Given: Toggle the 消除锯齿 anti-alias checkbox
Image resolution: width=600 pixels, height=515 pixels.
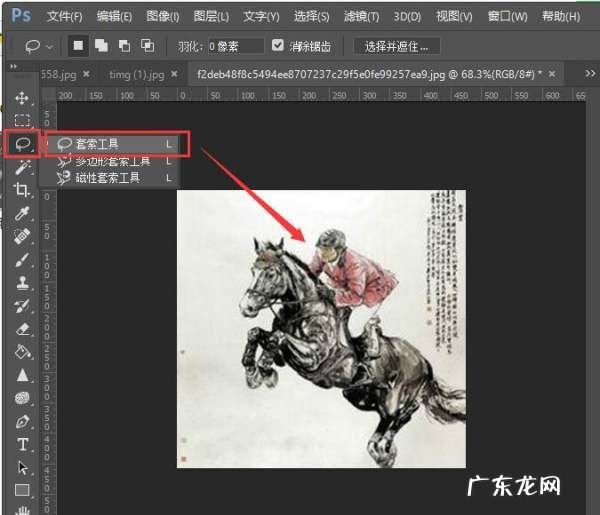Looking at the screenshot, I should [x=278, y=46].
